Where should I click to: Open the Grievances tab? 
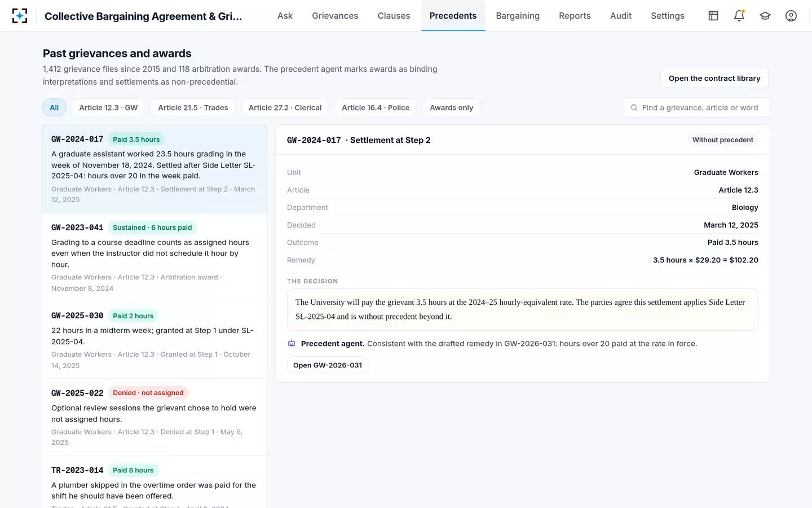tap(335, 16)
